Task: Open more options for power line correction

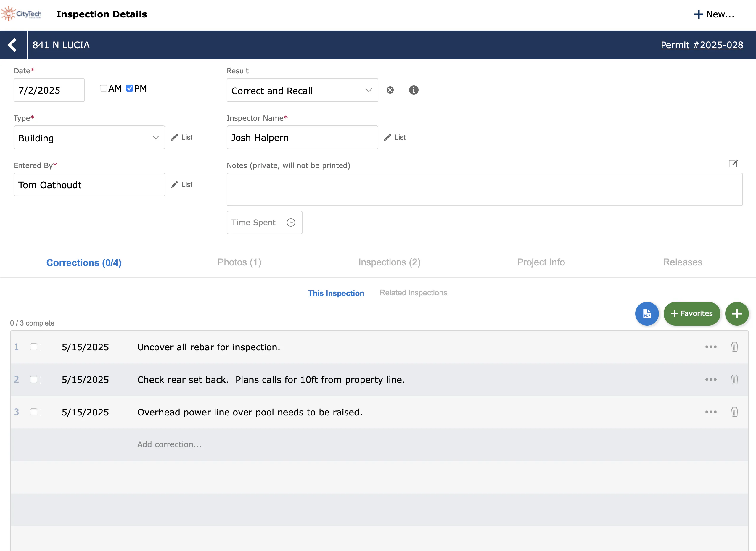Action: pos(711,412)
